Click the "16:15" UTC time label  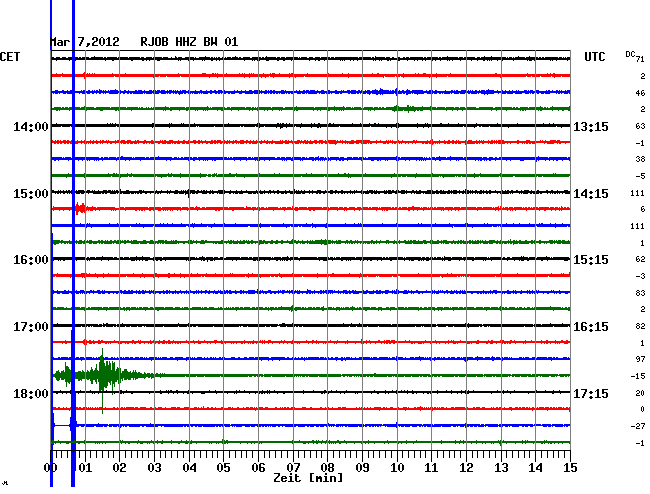click(591, 327)
